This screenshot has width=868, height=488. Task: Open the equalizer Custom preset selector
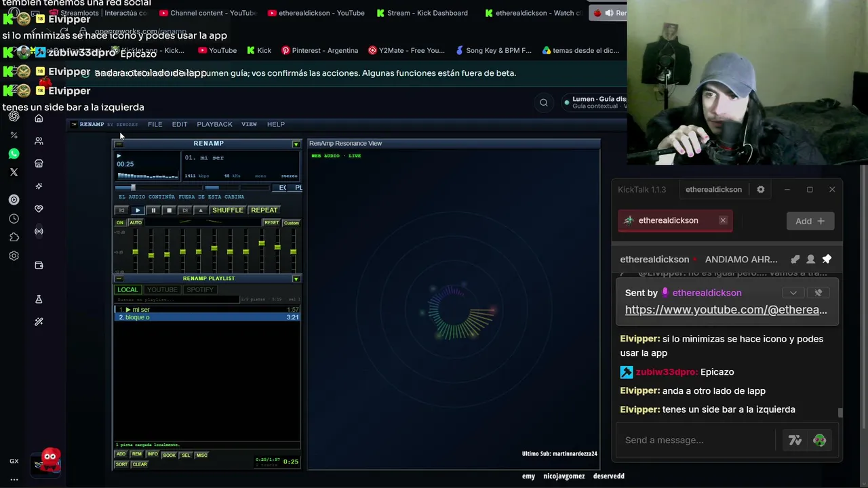(x=291, y=222)
